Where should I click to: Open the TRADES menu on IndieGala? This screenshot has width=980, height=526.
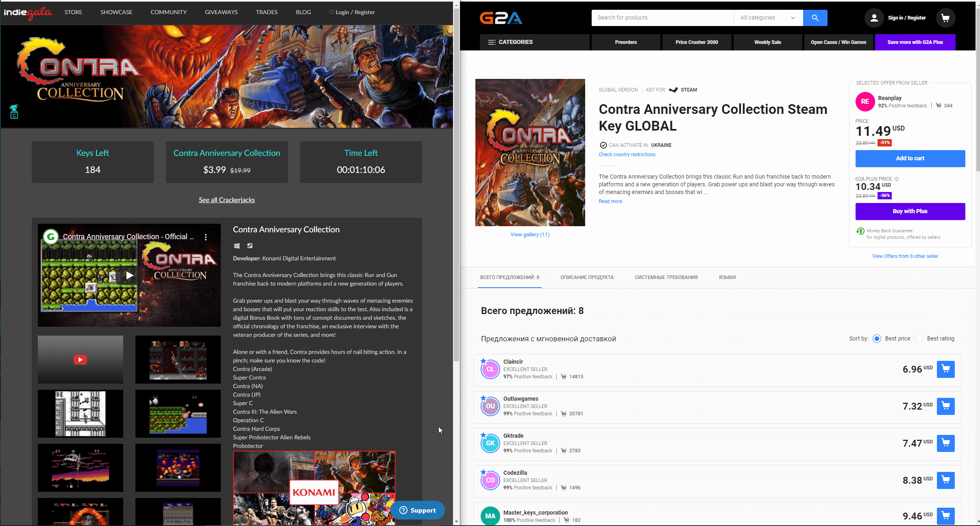[x=267, y=12]
